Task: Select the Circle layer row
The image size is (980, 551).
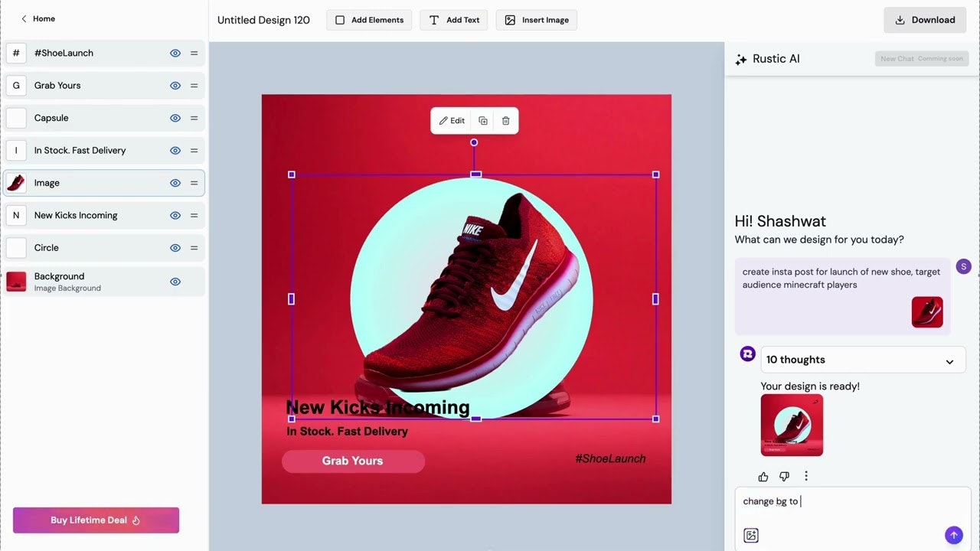Action: pyautogui.click(x=104, y=248)
